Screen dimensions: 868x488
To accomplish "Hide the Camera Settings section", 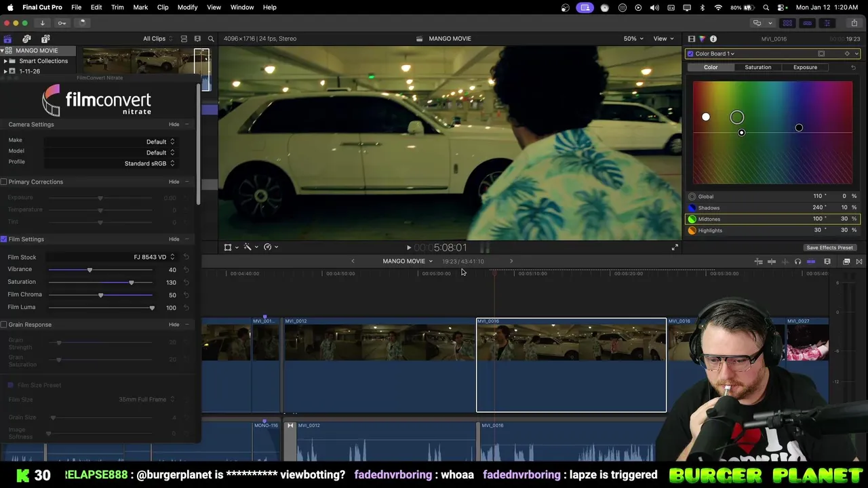I will [x=174, y=125].
